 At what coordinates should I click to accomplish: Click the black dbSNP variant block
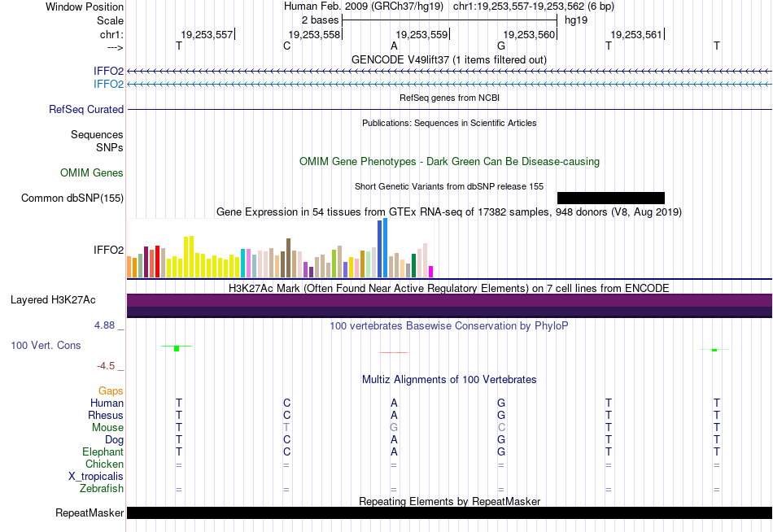coord(611,198)
